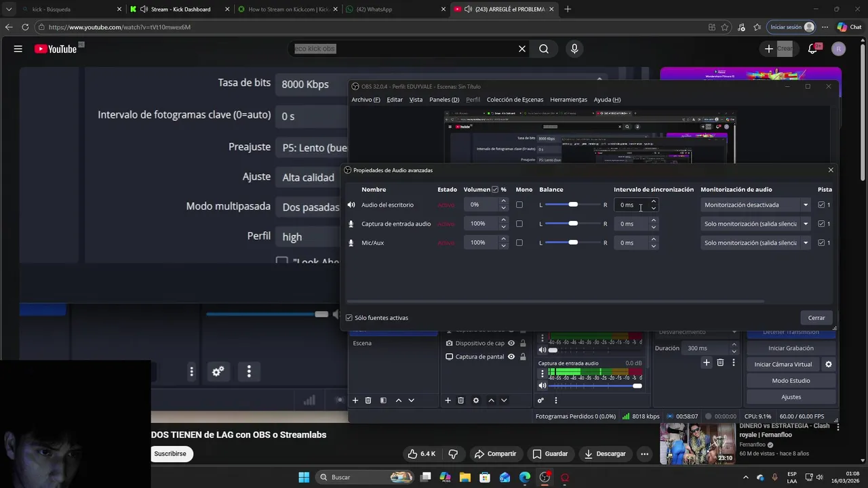The height and width of the screenshot is (488, 868).
Task: Open YouTube notifications bell
Action: pyautogui.click(x=812, y=49)
